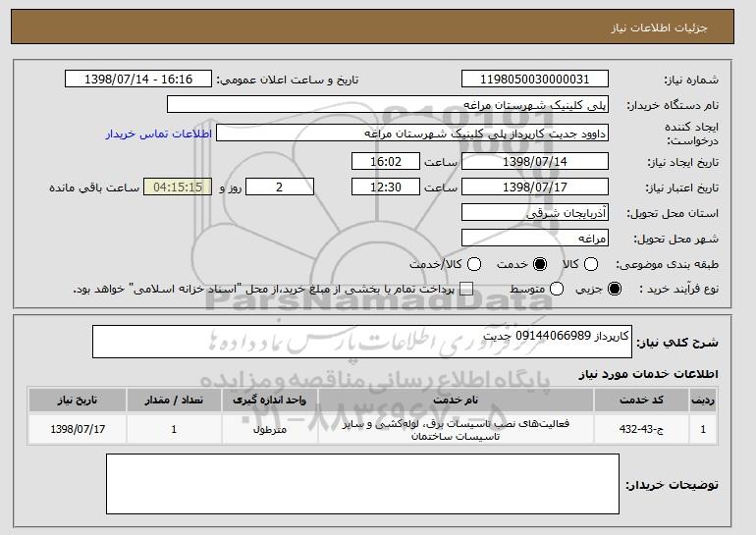This screenshot has width=756, height=535.
Task: Select the quantity cell showing 1
Action: 174,429
